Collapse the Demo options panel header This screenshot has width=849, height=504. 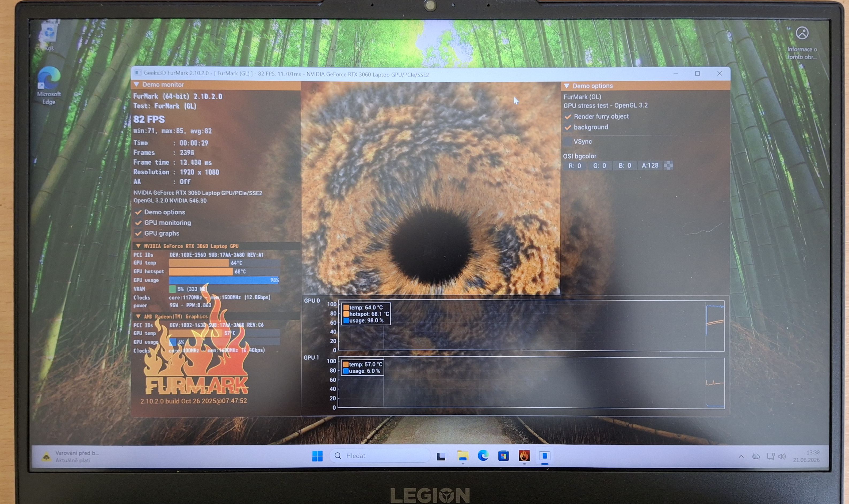click(x=567, y=86)
